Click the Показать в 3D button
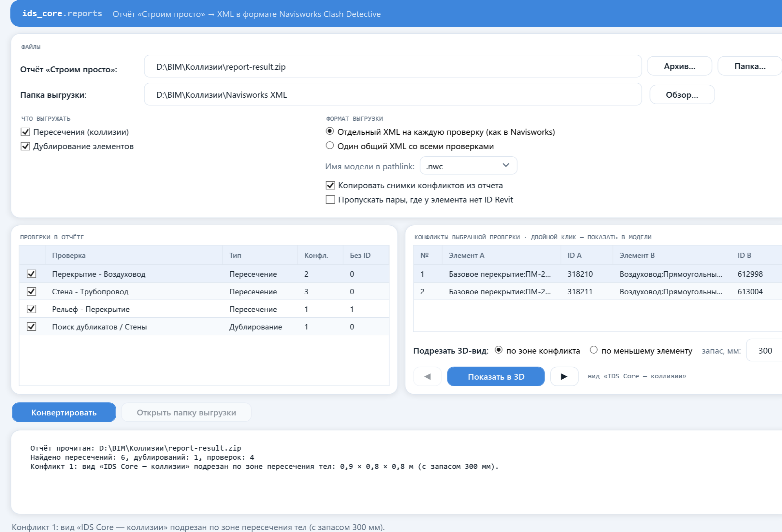Viewport: 782px width, 532px height. tap(496, 376)
